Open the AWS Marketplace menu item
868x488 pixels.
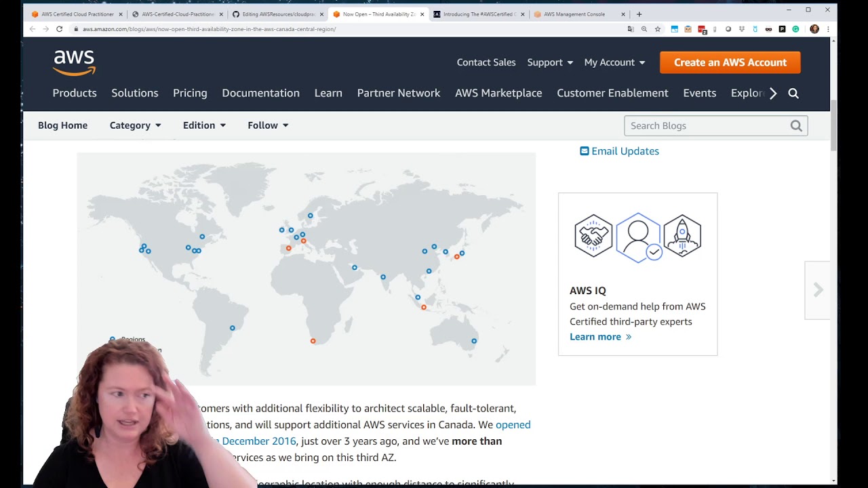[x=498, y=93]
